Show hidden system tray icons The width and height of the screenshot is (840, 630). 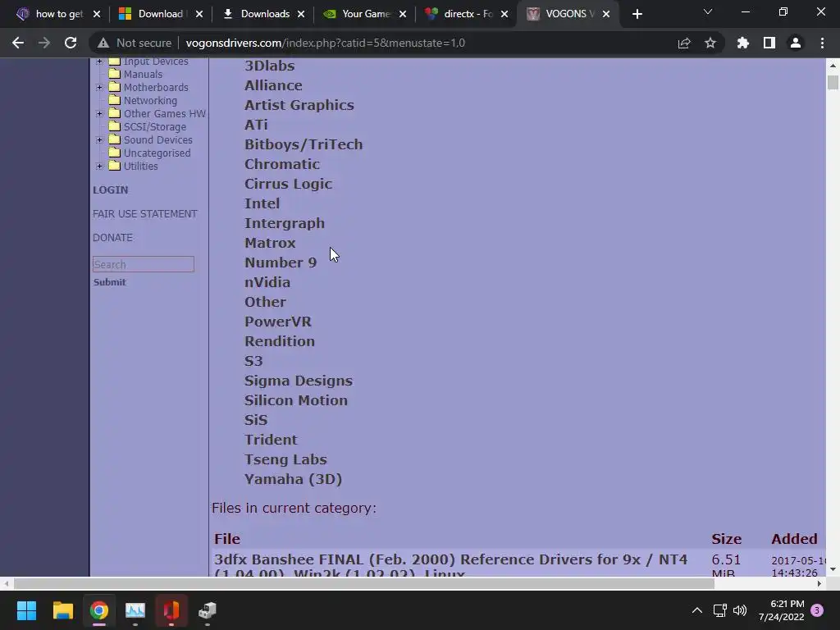tap(697, 610)
